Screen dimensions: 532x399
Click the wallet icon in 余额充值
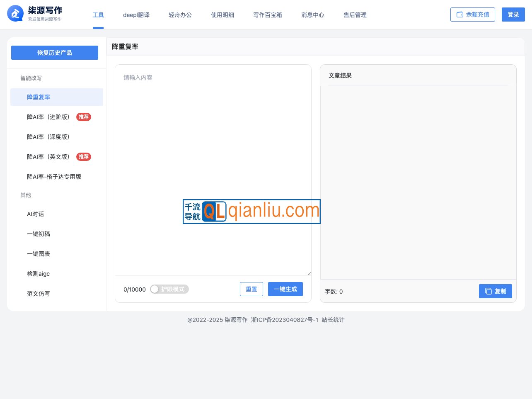click(x=459, y=15)
